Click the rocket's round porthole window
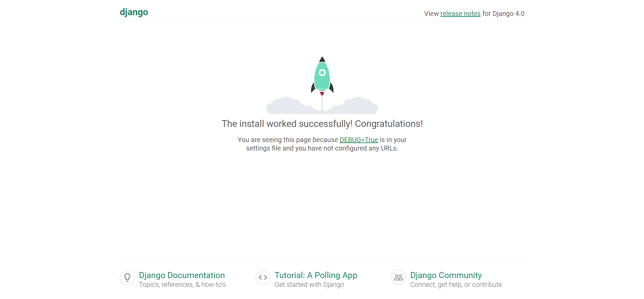This screenshot has height=299, width=644. 322,73
